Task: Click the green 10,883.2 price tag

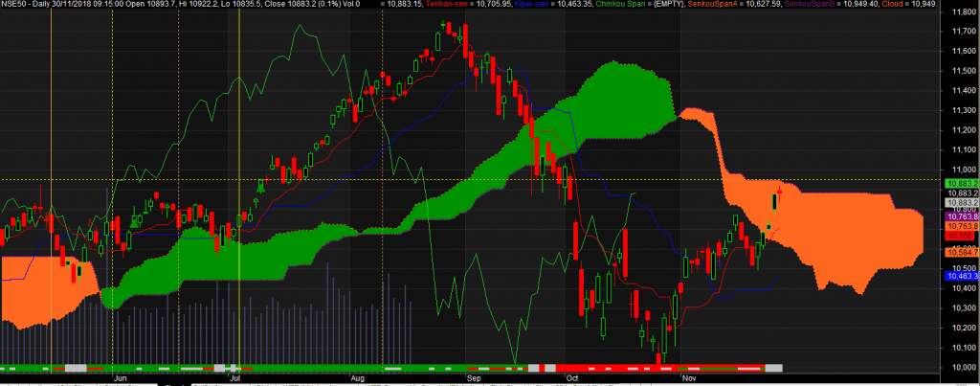Action: point(960,182)
